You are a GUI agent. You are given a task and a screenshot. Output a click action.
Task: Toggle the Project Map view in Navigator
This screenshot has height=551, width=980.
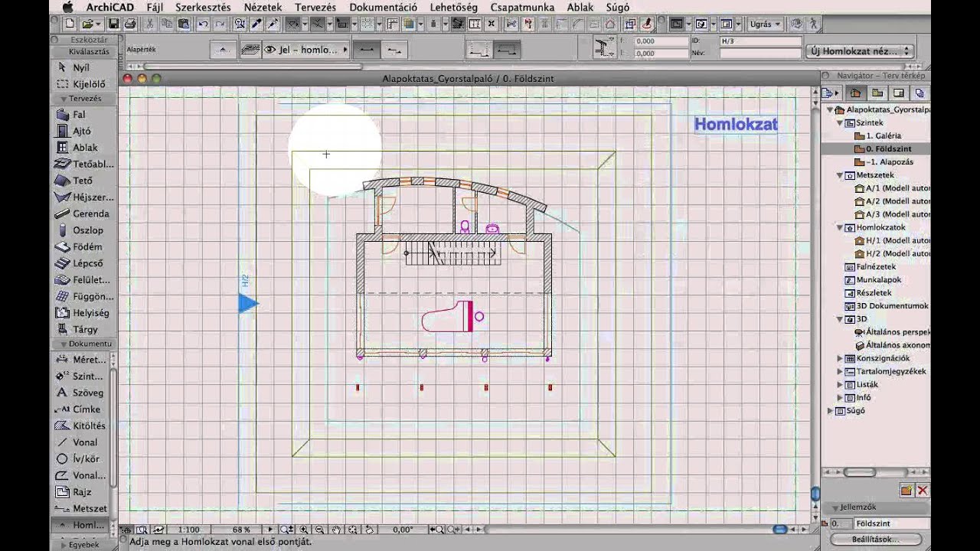tap(855, 93)
